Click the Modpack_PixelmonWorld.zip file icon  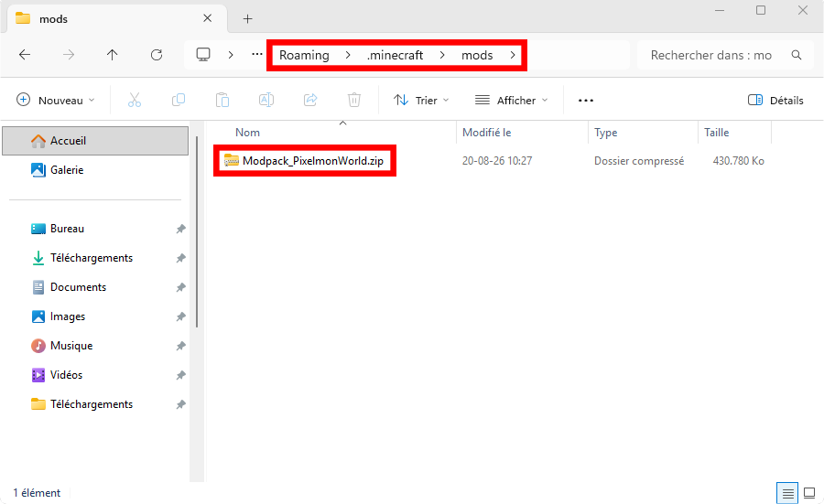coord(232,160)
